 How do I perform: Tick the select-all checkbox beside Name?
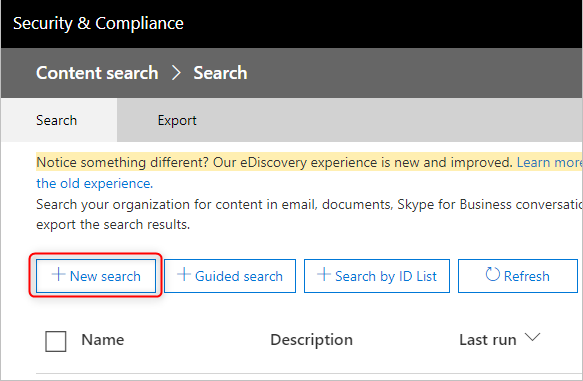pos(56,341)
